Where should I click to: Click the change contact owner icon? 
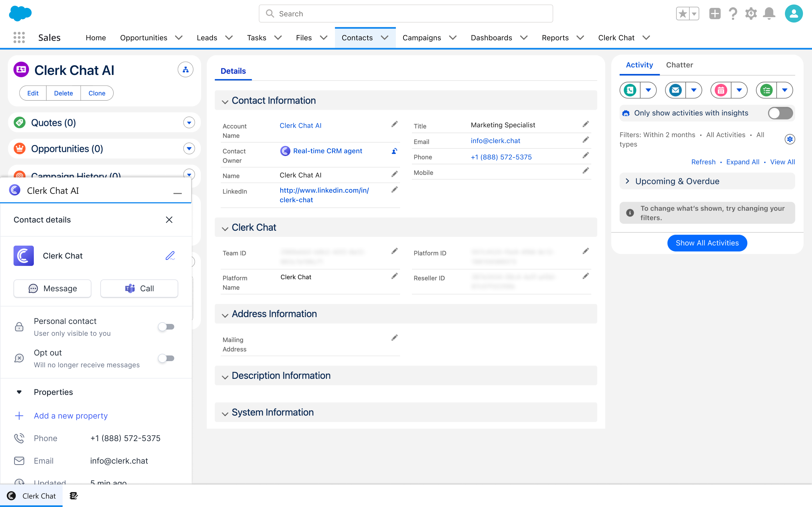[x=394, y=151]
